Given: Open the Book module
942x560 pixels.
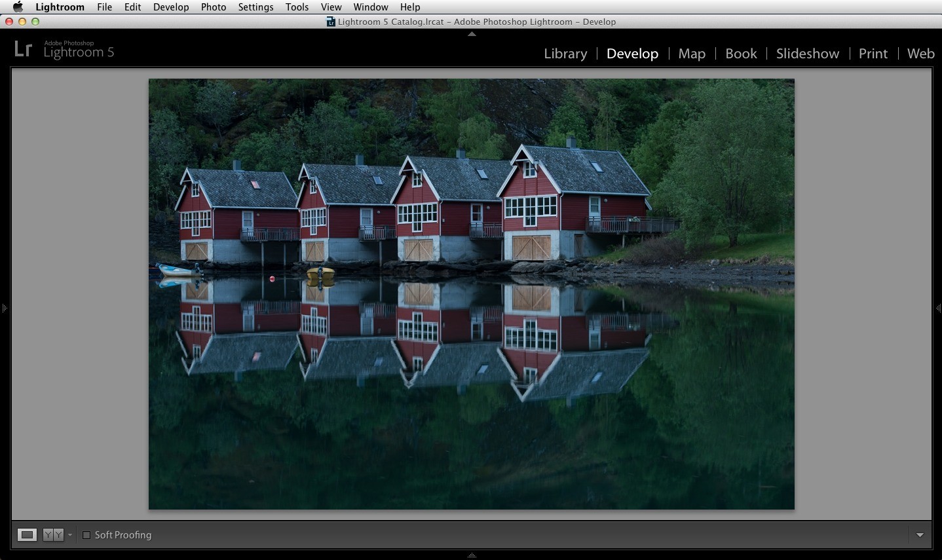Looking at the screenshot, I should point(741,54).
